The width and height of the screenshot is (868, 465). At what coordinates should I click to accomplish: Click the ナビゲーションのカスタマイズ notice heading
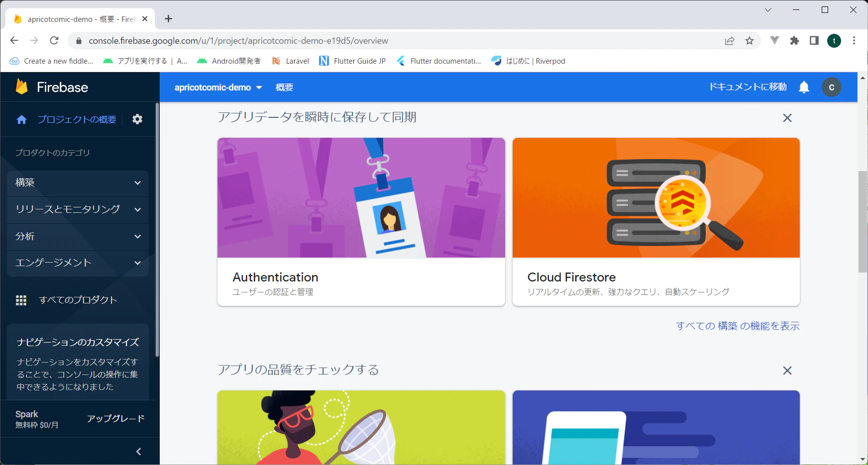[x=78, y=342]
